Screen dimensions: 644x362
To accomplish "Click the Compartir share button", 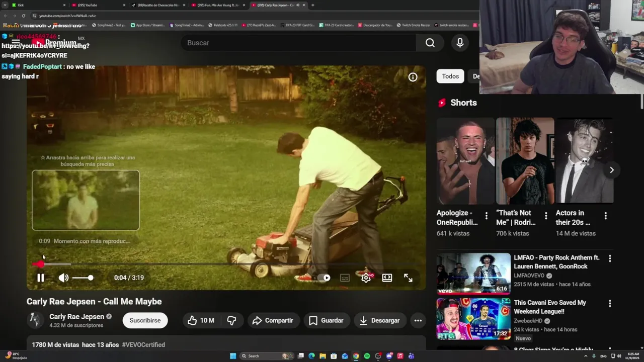I will click(x=273, y=320).
